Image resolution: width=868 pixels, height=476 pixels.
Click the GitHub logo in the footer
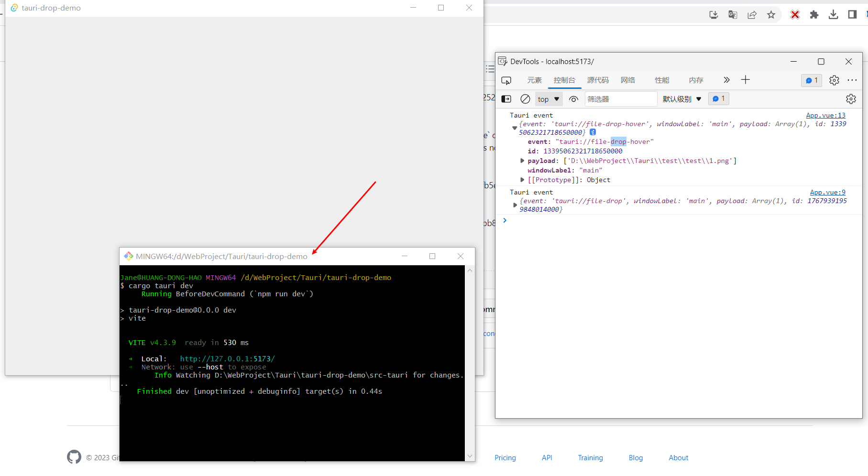pos(74,457)
